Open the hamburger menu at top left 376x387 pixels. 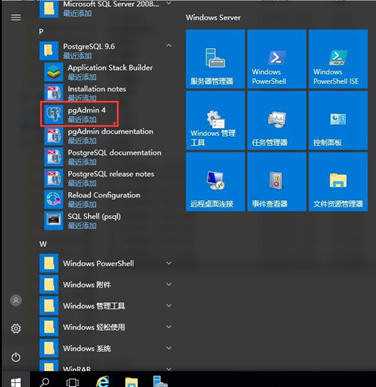click(16, 17)
